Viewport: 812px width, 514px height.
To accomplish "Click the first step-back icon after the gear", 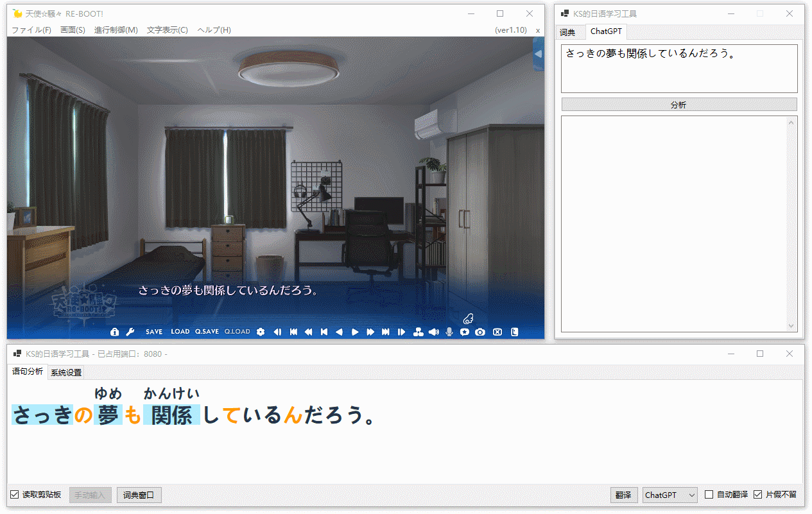I will [x=277, y=332].
